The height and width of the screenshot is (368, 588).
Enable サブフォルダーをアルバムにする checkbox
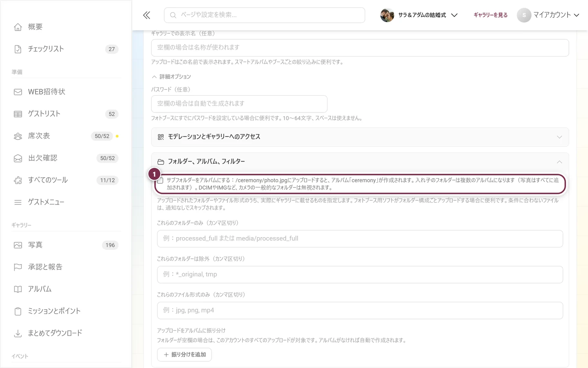pos(160,180)
